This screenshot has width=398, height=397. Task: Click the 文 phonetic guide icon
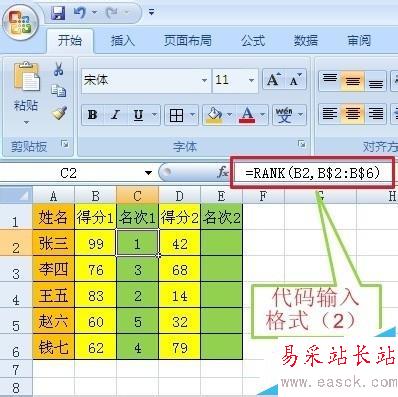click(x=284, y=115)
